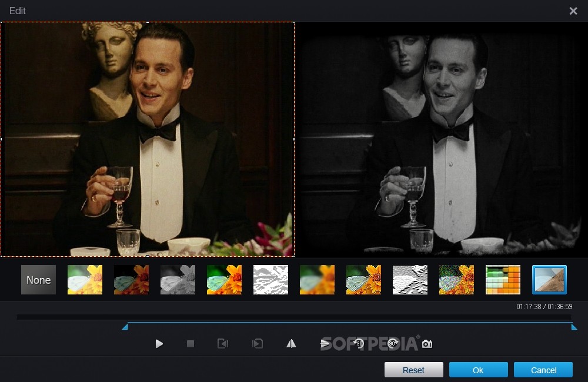Apply the gray emboss effect thumbnail
Viewport: 588px width, 382px height.
[410, 280]
